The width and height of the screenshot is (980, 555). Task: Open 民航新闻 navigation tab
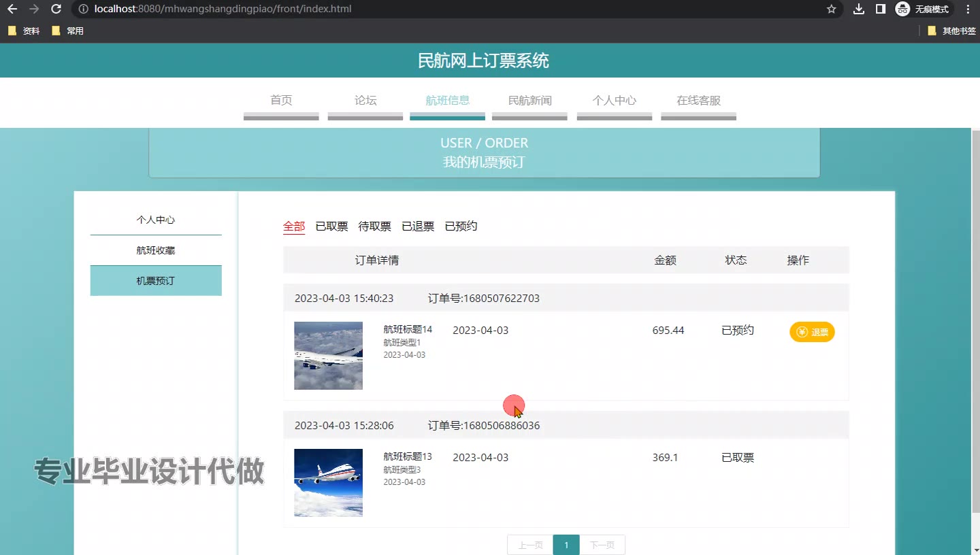point(529,101)
